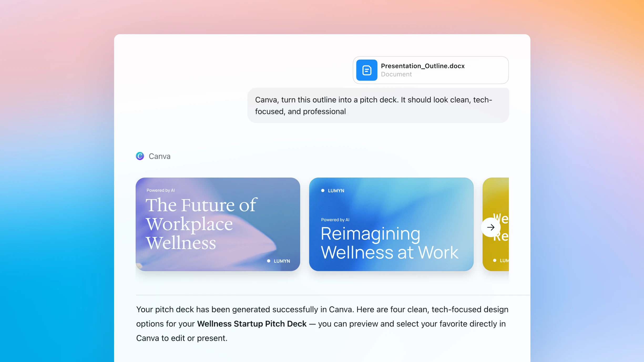Click the blue document file icon
644x362 pixels.
(x=366, y=70)
